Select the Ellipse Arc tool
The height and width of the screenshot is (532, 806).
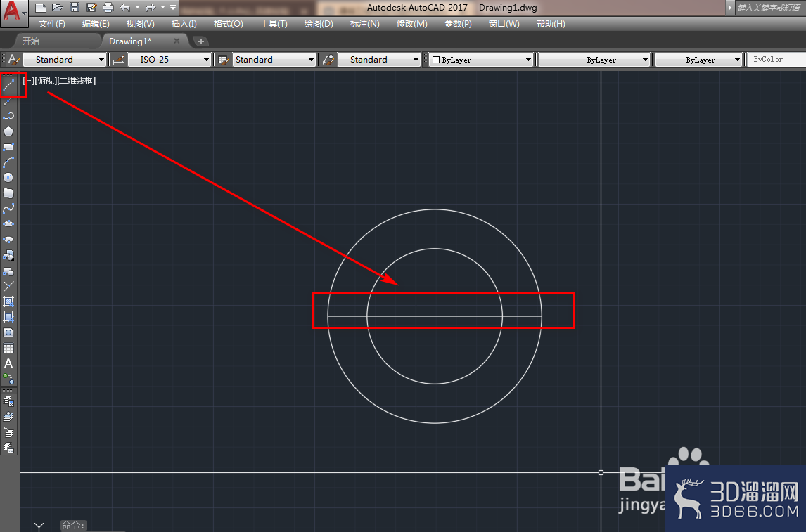tap(8, 240)
